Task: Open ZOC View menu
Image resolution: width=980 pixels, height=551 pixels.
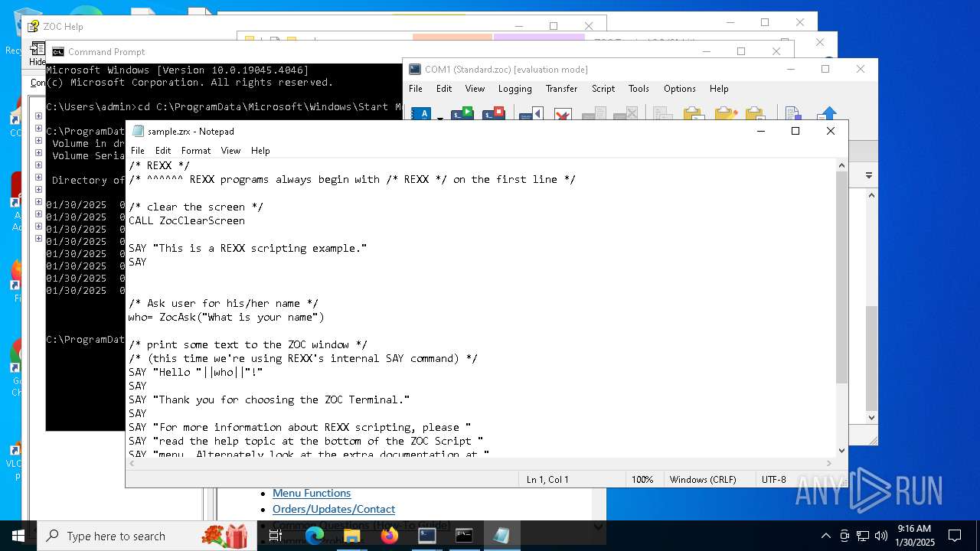Action: (x=475, y=89)
